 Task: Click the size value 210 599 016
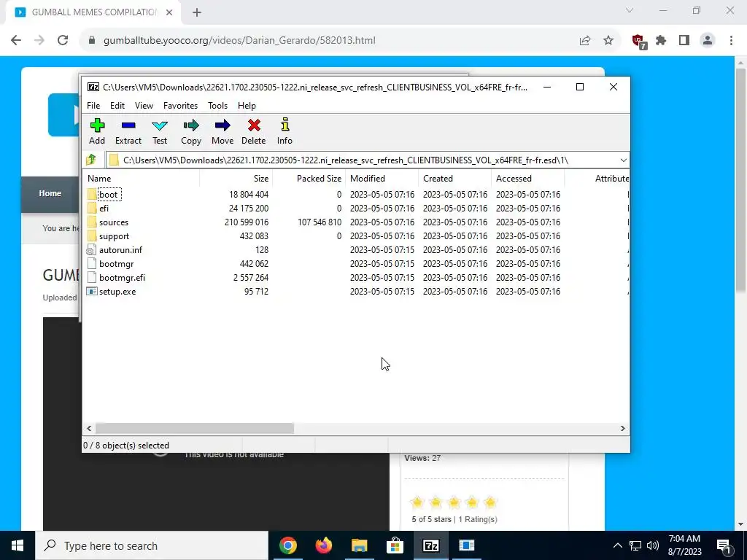point(247,222)
